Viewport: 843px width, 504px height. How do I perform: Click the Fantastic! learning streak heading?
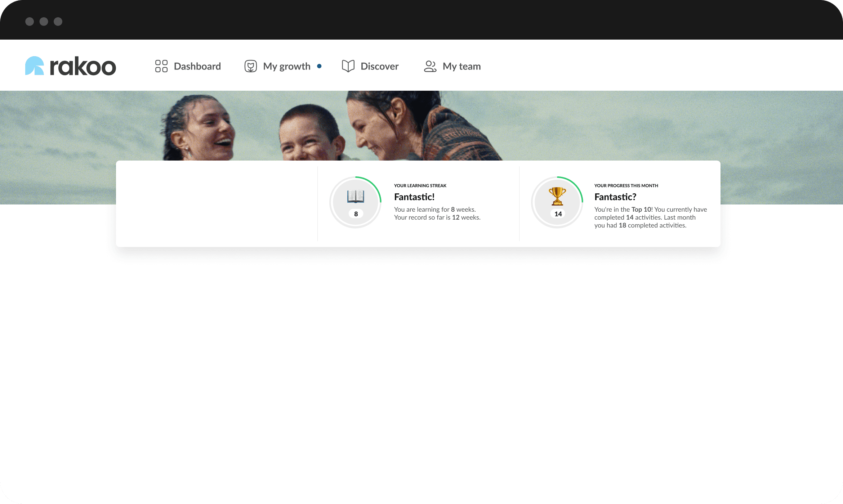[414, 197]
